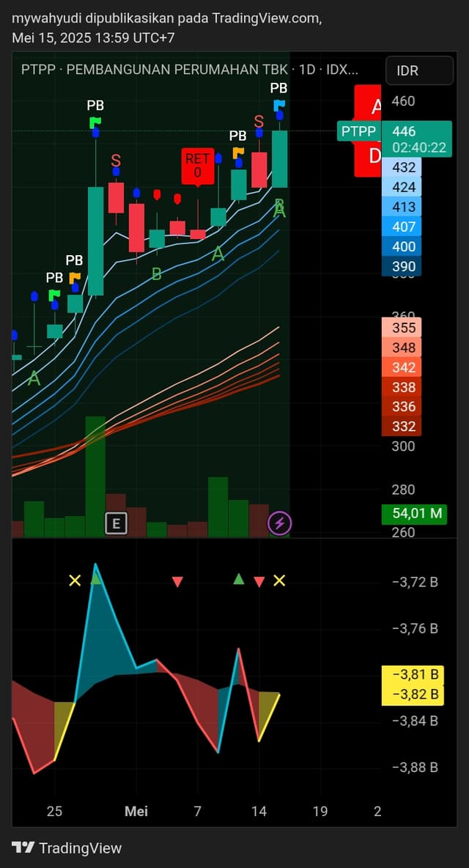The height and width of the screenshot is (868, 469).
Task: Click the 338 moving average label
Action: point(402,387)
